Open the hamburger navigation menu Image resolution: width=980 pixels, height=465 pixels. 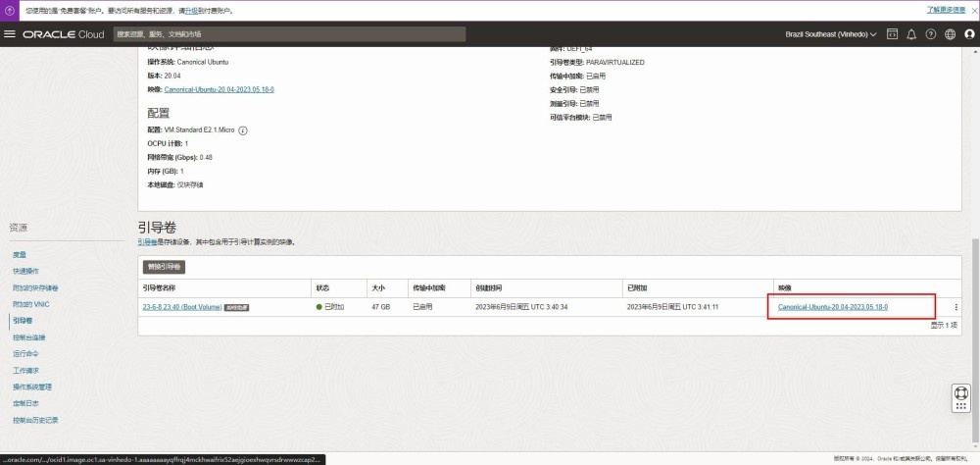[x=10, y=34]
